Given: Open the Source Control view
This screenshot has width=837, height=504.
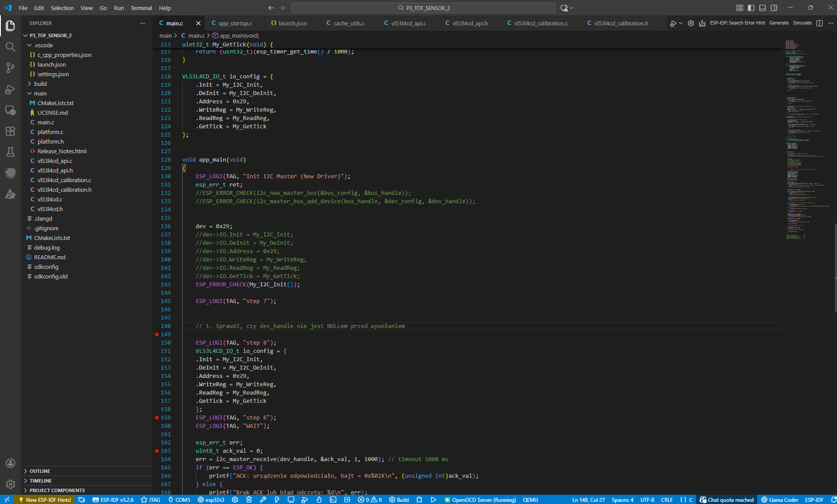Looking at the screenshot, I should (11, 68).
